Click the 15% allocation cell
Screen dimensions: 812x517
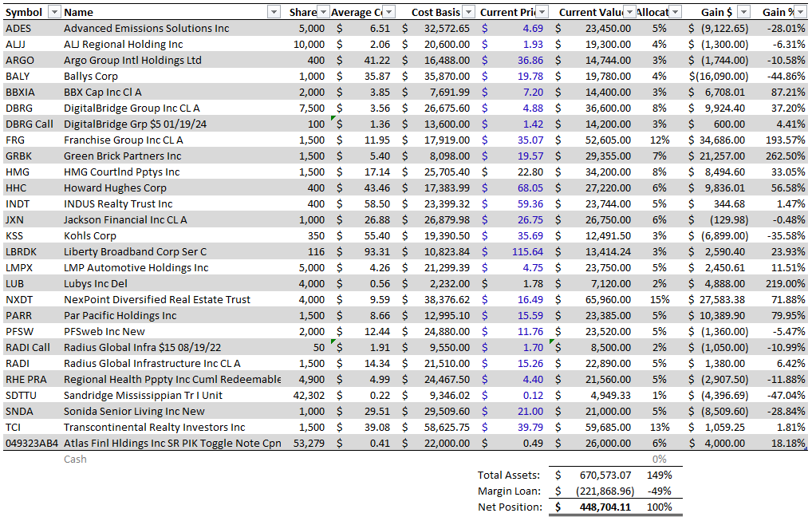pyautogui.click(x=659, y=300)
